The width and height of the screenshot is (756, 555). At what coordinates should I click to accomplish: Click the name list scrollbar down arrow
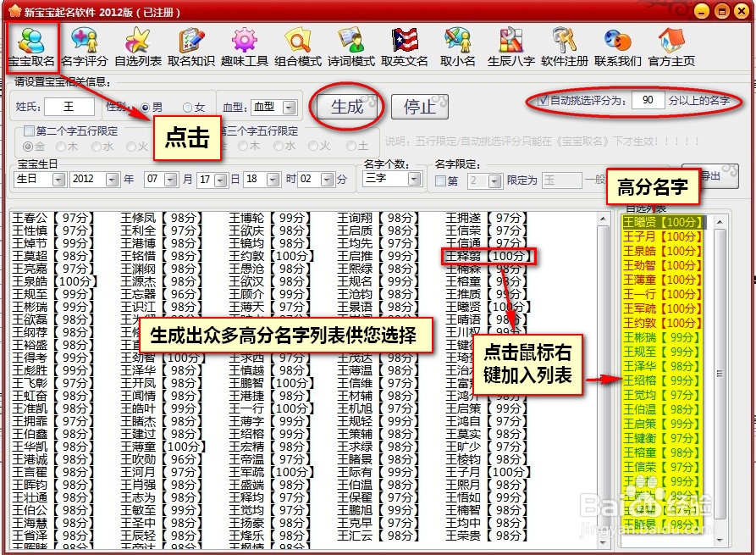(x=603, y=542)
